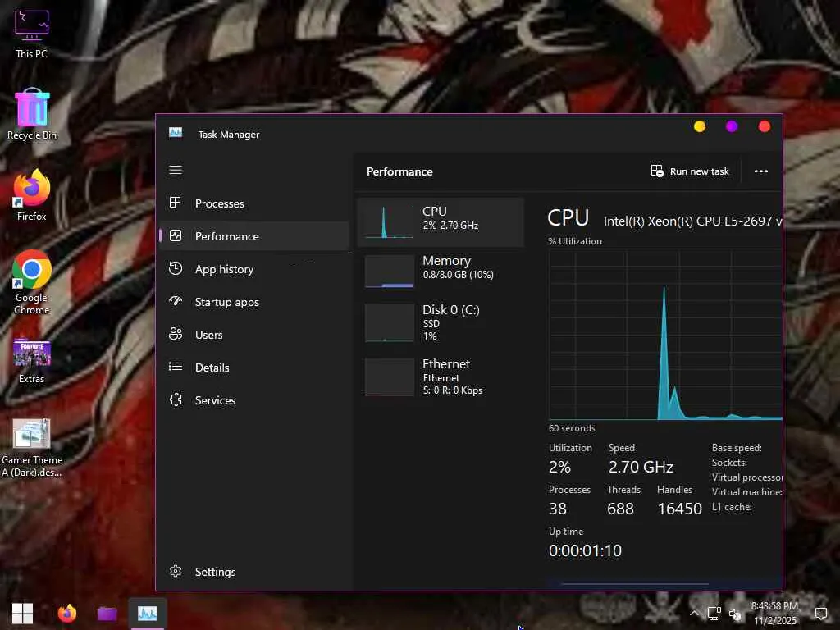
Task: Click the Memory 0.8/8.0 GB (10%) text
Action: 458,274
